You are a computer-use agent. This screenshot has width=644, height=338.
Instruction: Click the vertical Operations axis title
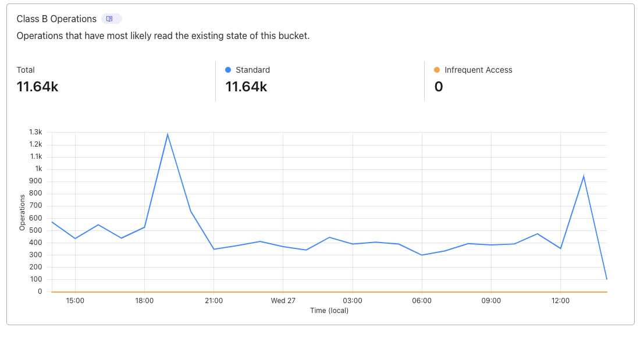point(22,212)
